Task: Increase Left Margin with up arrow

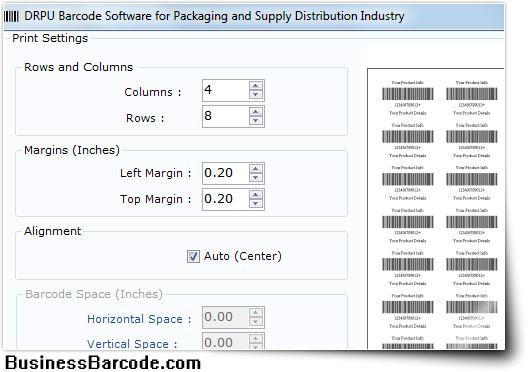Action: [x=256, y=169]
